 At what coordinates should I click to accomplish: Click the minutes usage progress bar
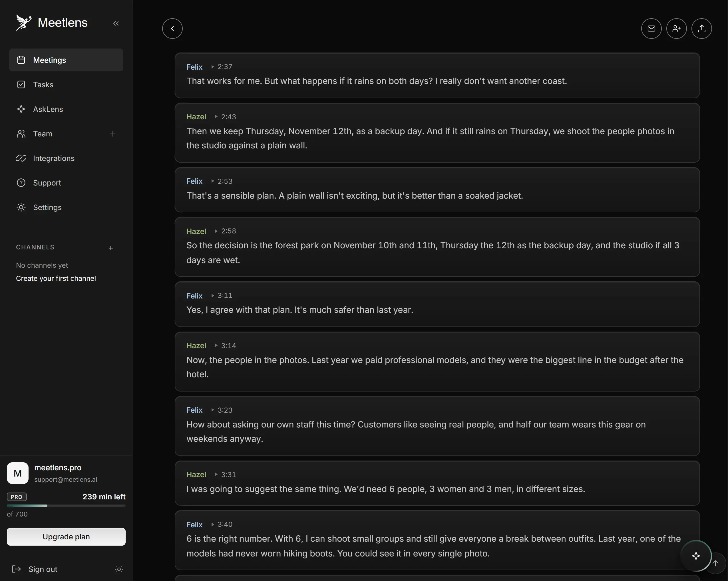pos(66,506)
